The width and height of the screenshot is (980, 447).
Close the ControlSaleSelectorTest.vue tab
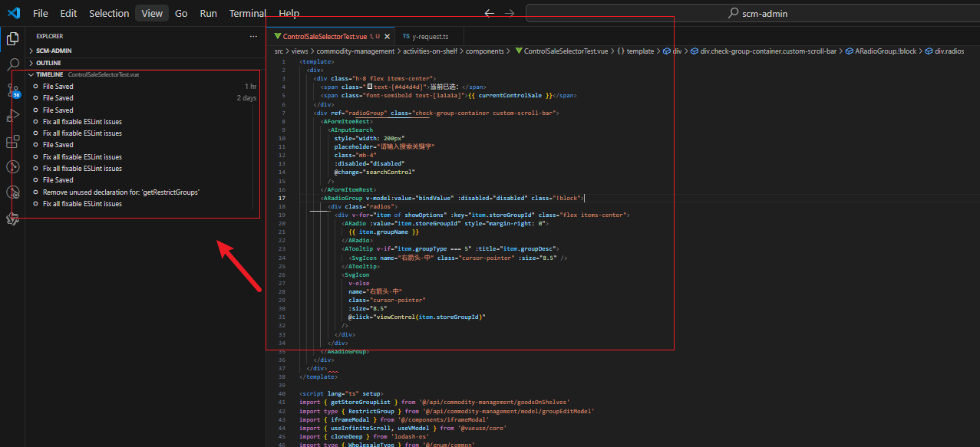click(388, 36)
